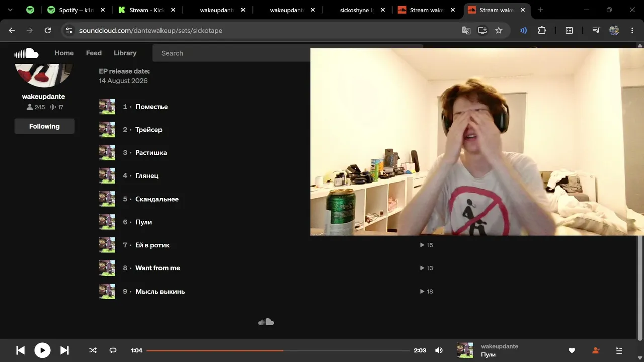Play track 5 Скандальнее

click(157, 199)
